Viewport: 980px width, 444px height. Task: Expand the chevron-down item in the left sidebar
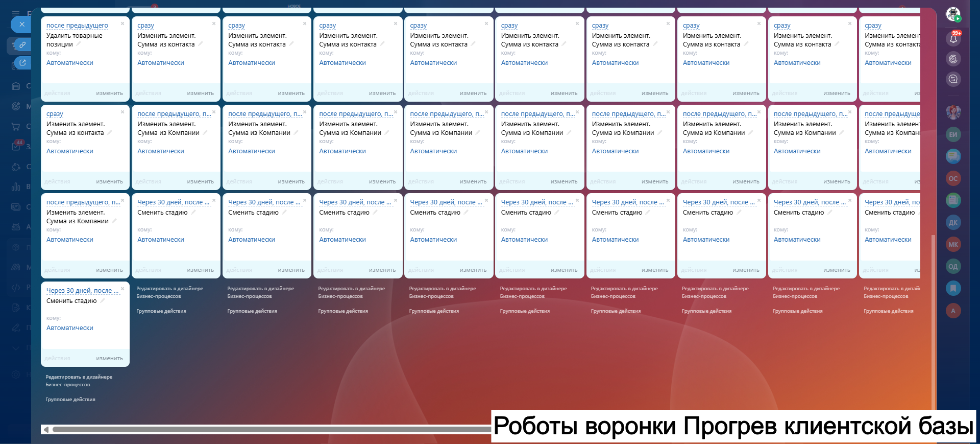(x=16, y=348)
